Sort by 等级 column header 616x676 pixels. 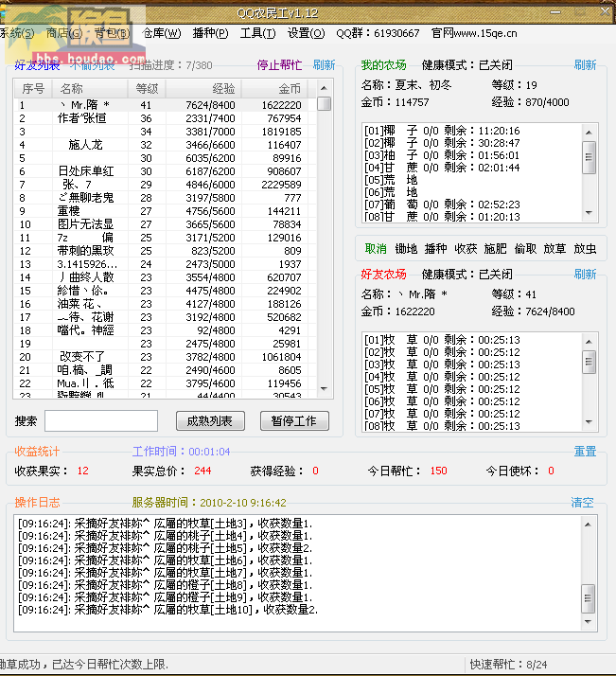tap(147, 89)
